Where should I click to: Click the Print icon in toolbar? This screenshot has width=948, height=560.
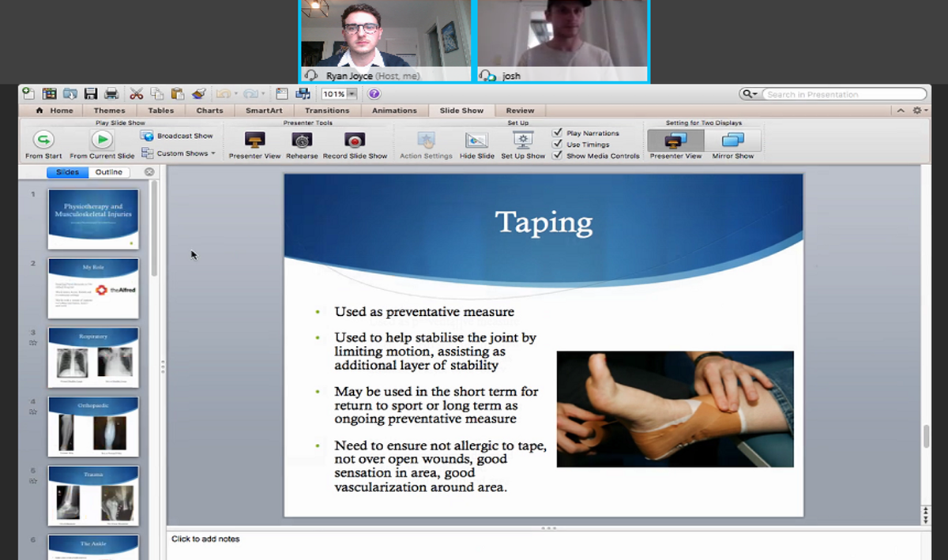(x=111, y=93)
